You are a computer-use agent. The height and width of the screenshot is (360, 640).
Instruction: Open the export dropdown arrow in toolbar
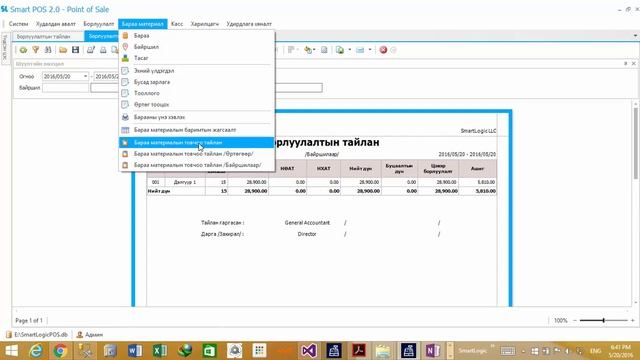tap(350, 50)
